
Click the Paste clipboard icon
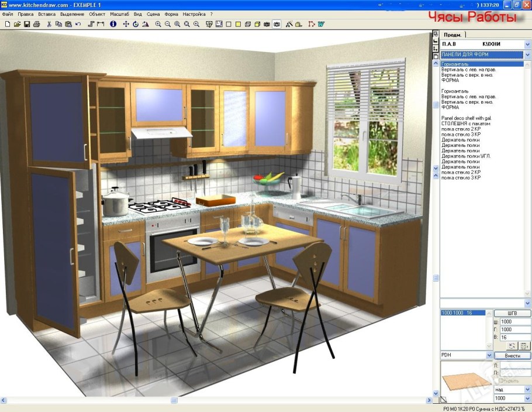pos(68,24)
